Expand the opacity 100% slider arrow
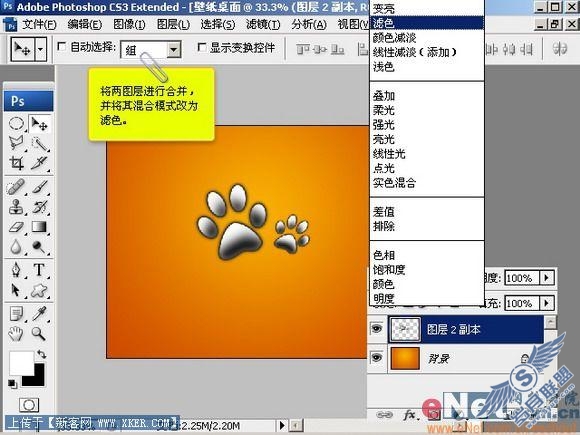Screen dimensions: 580x435 pyautogui.click(x=547, y=277)
